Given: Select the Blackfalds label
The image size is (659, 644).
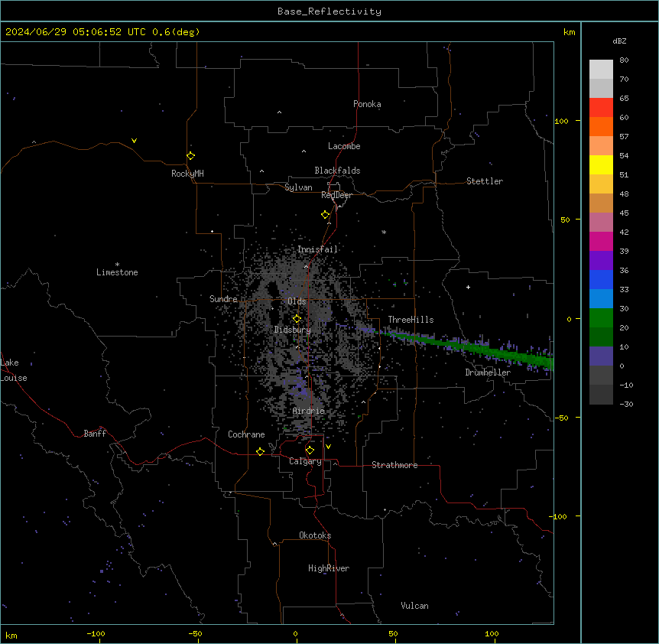Looking at the screenshot, I should [337, 171].
